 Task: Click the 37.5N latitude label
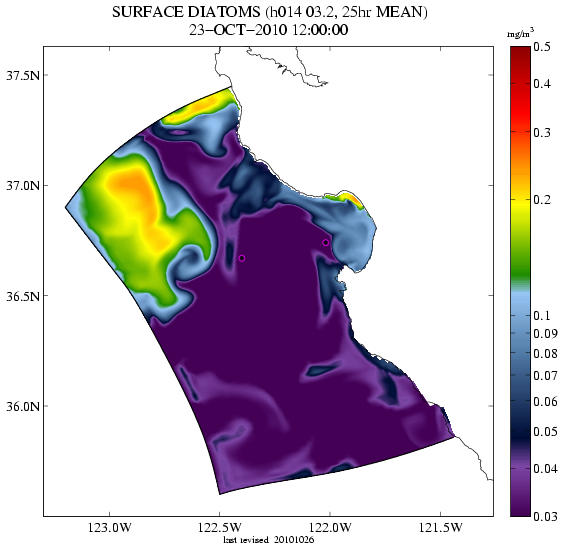(23, 76)
